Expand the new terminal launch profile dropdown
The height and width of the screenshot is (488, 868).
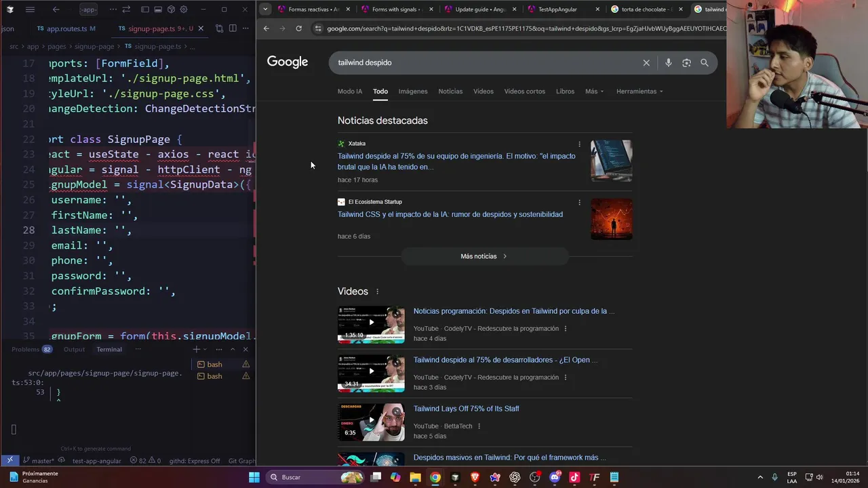click(x=206, y=350)
